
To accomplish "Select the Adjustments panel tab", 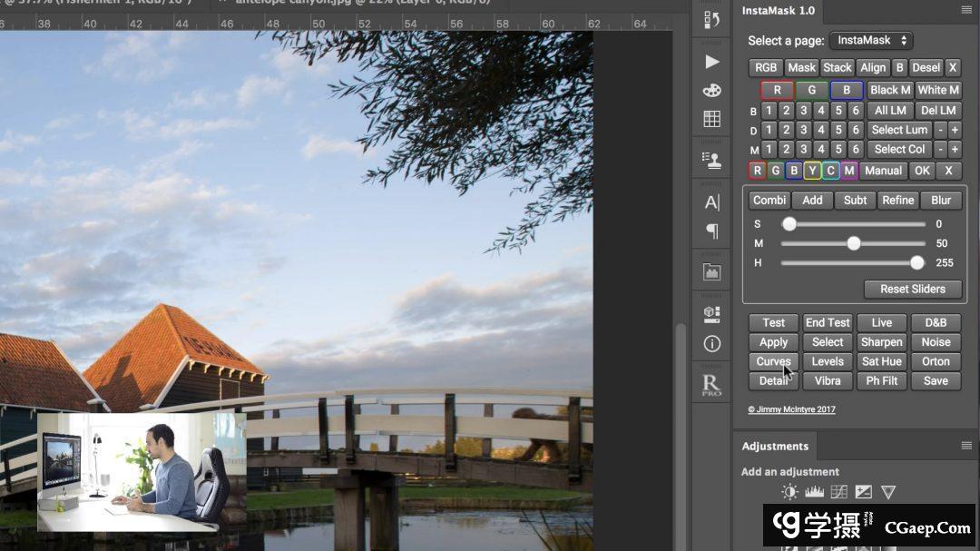I will pyautogui.click(x=775, y=446).
